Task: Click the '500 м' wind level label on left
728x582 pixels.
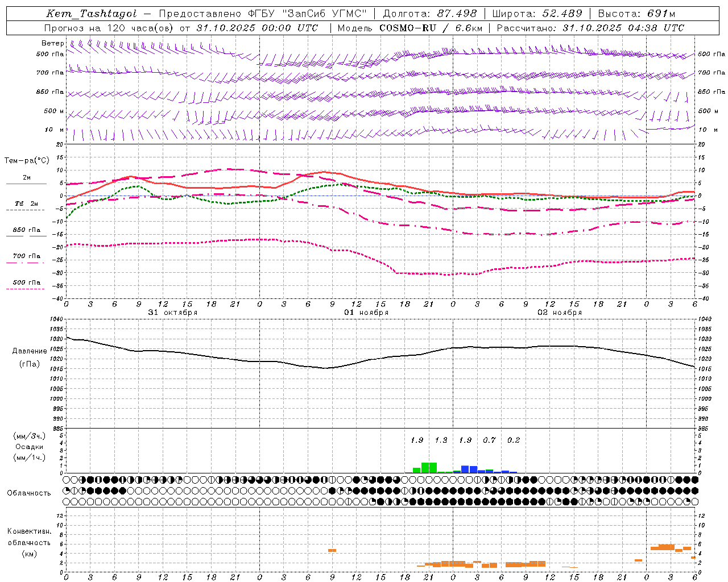Action: [x=54, y=111]
